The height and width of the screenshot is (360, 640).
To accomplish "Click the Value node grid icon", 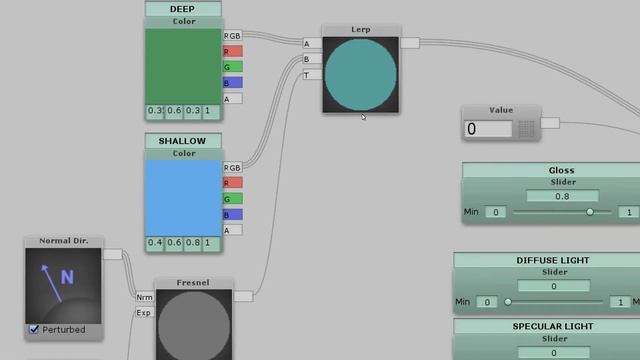I will tap(526, 129).
